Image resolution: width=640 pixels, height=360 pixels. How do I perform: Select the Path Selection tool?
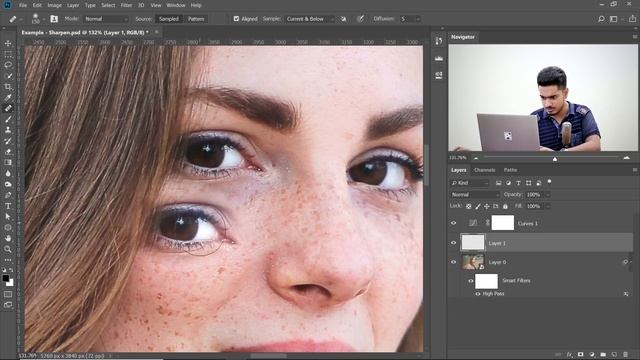(8, 217)
